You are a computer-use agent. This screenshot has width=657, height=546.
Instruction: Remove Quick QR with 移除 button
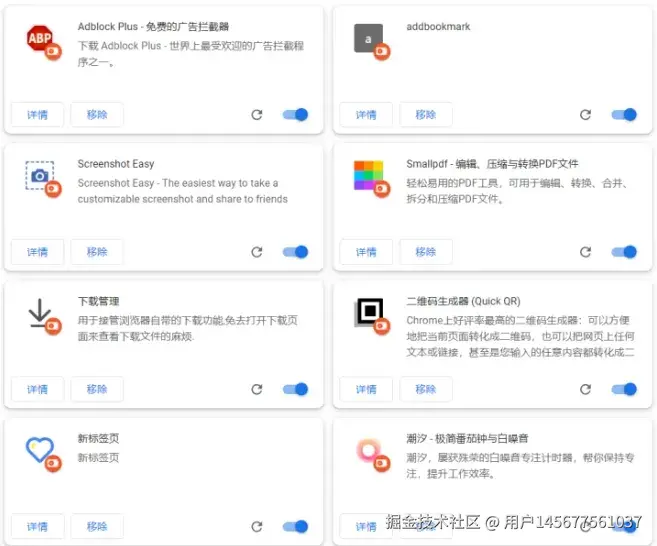[x=426, y=389]
